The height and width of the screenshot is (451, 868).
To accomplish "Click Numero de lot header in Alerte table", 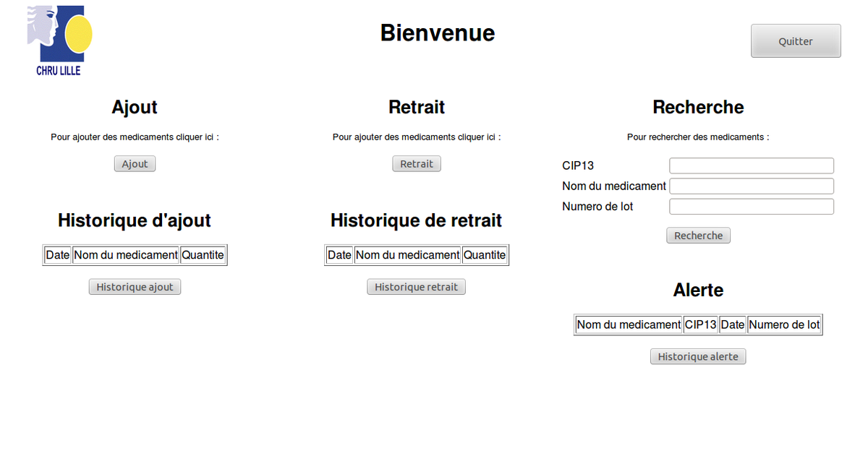I will pyautogui.click(x=784, y=325).
